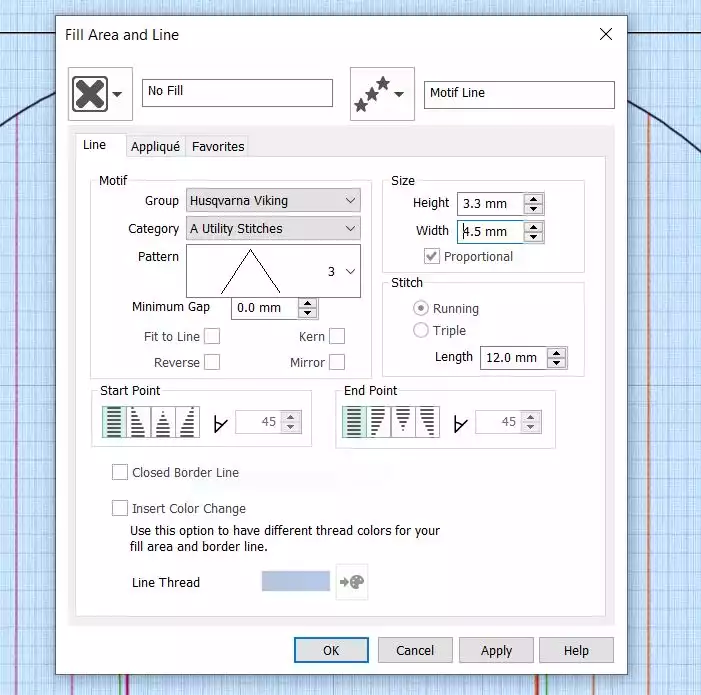Click the Cancel button
This screenshot has width=701, height=695.
[x=415, y=650]
